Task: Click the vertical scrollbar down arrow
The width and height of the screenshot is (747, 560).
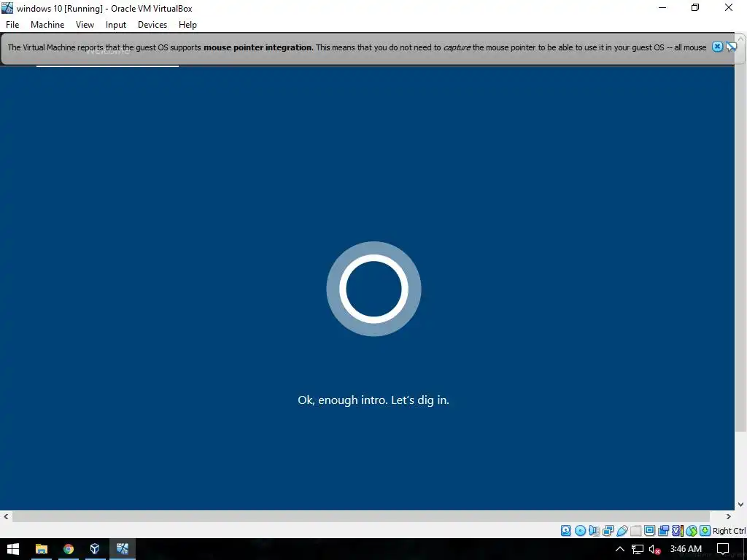Action: click(x=741, y=505)
